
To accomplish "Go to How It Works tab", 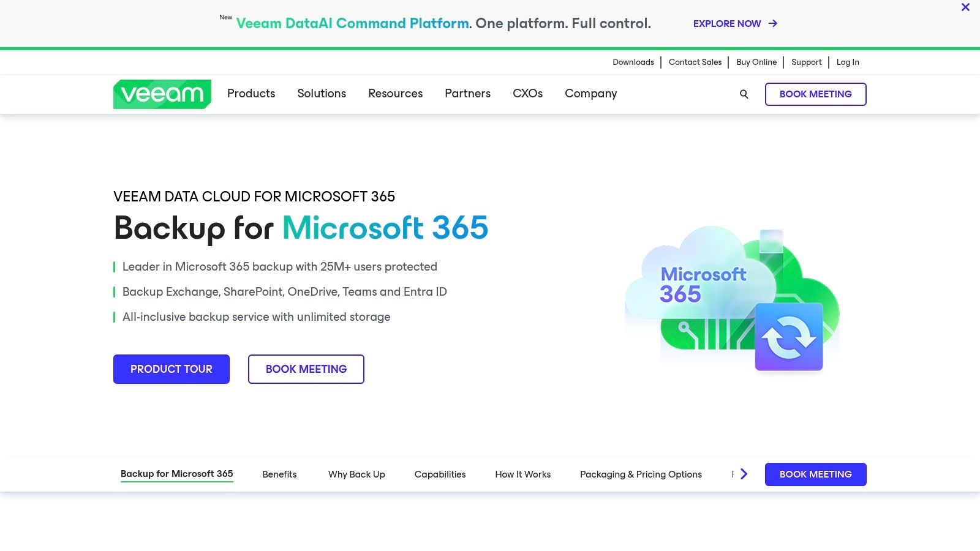I will [523, 474].
